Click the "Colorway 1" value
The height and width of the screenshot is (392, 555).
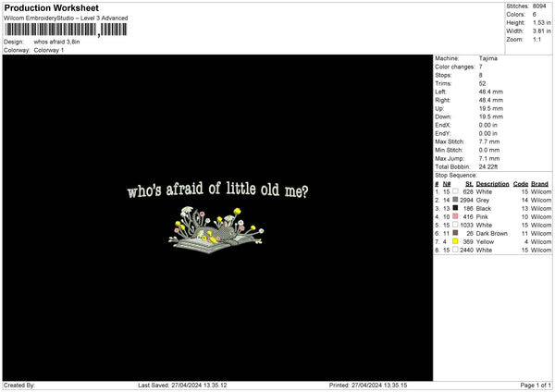tap(49, 50)
